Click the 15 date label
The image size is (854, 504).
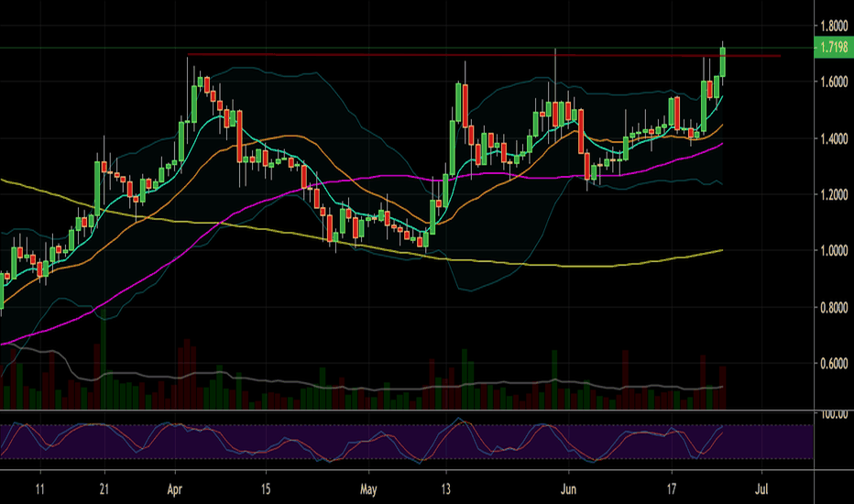pyautogui.click(x=265, y=489)
